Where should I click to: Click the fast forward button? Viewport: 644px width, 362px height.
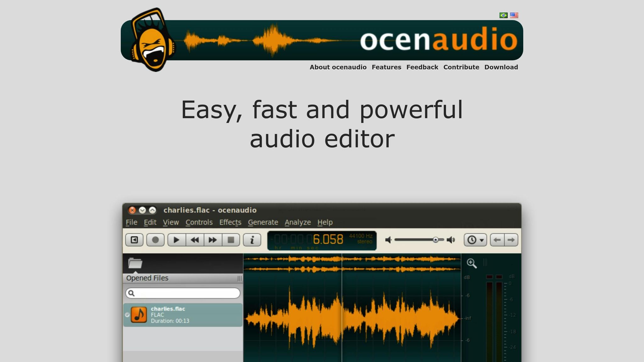coord(213,240)
